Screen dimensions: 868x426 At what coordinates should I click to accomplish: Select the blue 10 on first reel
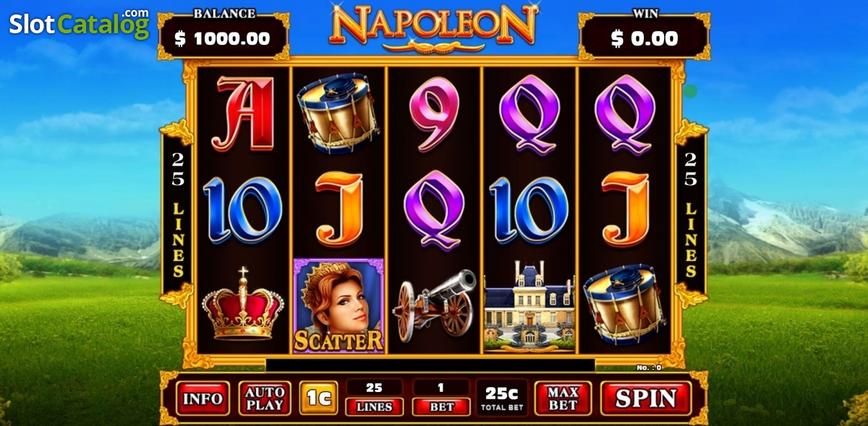tap(242, 210)
